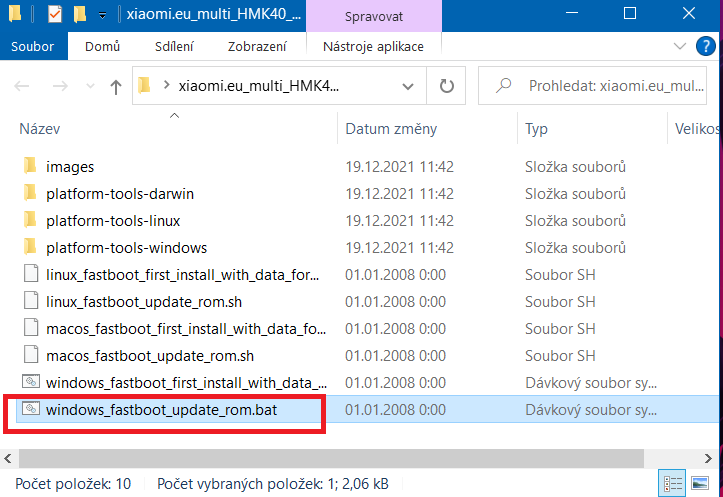This screenshot has width=723, height=497.
Task: Switch to Large icons view in the status bar
Action: pos(700,483)
